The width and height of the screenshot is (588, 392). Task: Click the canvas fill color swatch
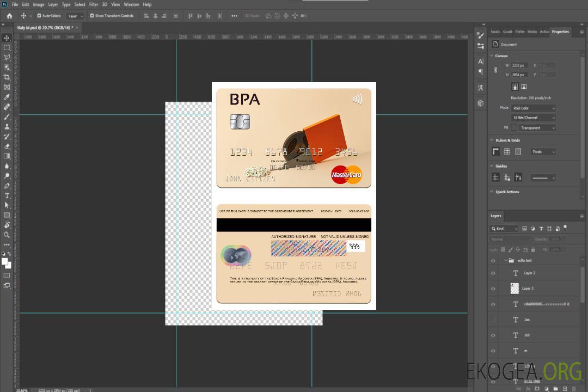click(x=514, y=128)
